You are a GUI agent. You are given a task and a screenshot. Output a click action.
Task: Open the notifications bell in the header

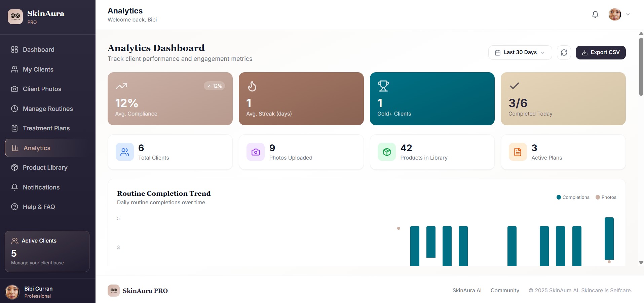(595, 14)
